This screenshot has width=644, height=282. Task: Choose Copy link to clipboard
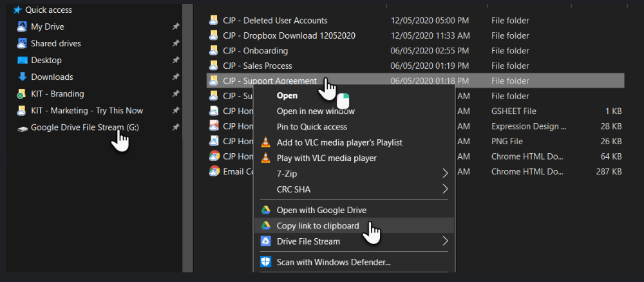pyautogui.click(x=318, y=226)
